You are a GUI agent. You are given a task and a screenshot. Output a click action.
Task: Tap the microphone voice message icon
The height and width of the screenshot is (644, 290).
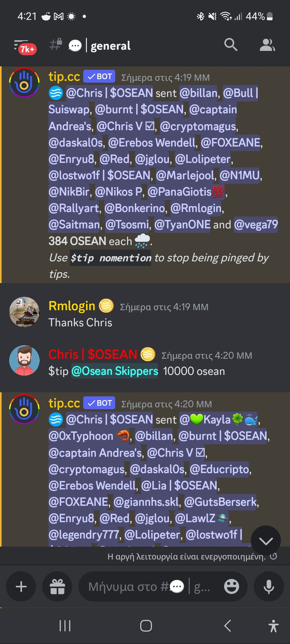click(x=269, y=586)
